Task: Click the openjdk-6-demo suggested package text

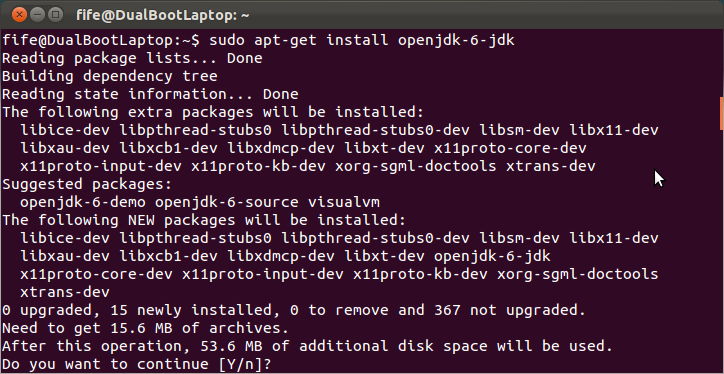Action: (83, 202)
